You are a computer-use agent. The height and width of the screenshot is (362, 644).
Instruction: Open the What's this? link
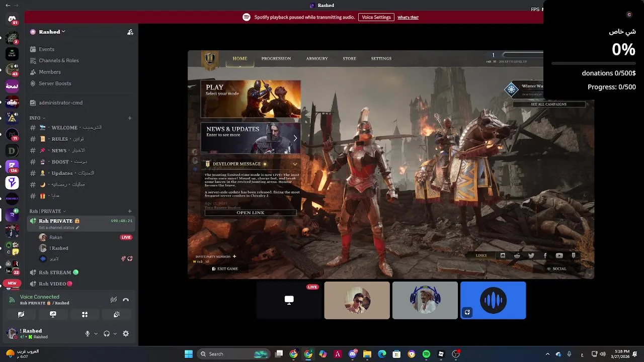point(408,18)
